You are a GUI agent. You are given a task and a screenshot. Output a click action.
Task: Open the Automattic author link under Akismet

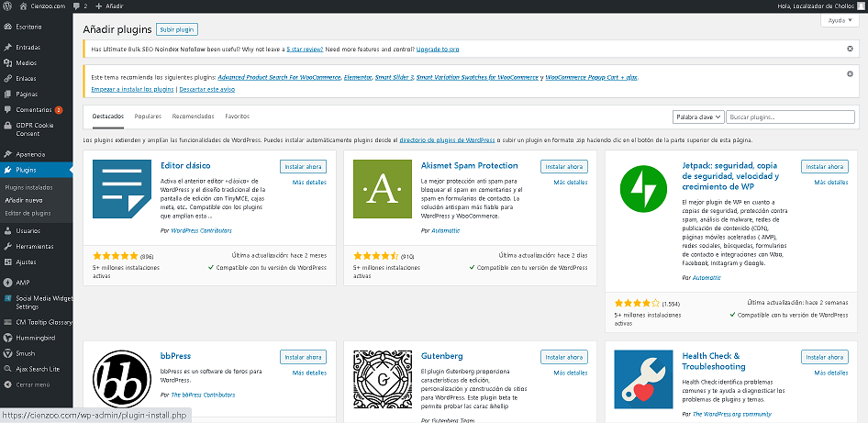tap(446, 231)
